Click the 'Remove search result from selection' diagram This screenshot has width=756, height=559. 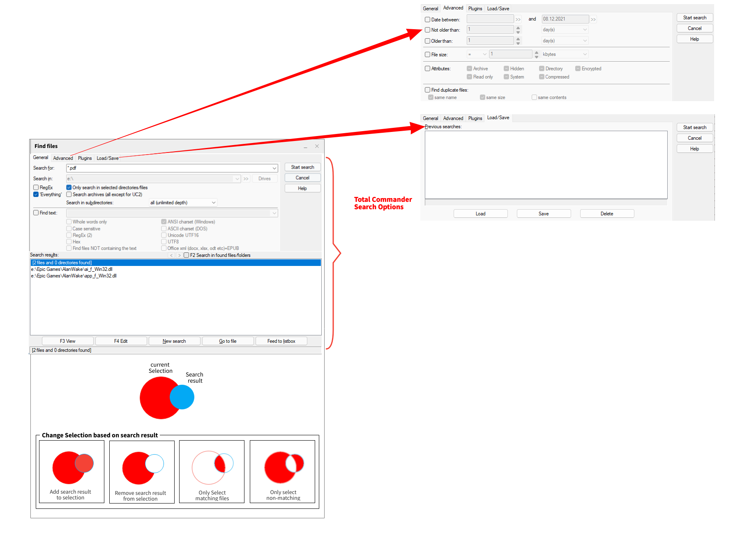coord(142,471)
